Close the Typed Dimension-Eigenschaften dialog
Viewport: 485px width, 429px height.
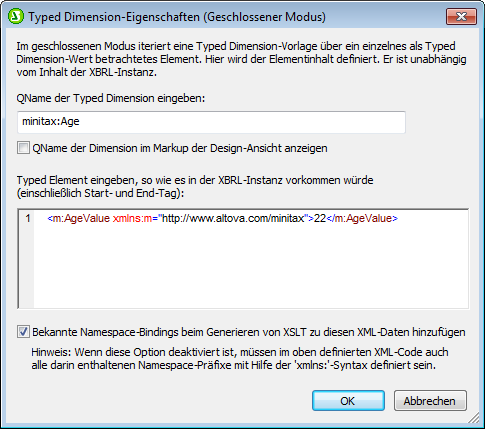pyautogui.click(x=461, y=17)
